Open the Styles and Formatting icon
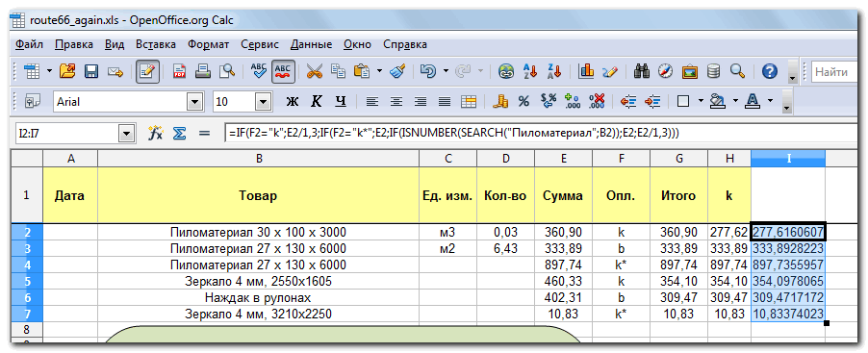 pyautogui.click(x=32, y=101)
